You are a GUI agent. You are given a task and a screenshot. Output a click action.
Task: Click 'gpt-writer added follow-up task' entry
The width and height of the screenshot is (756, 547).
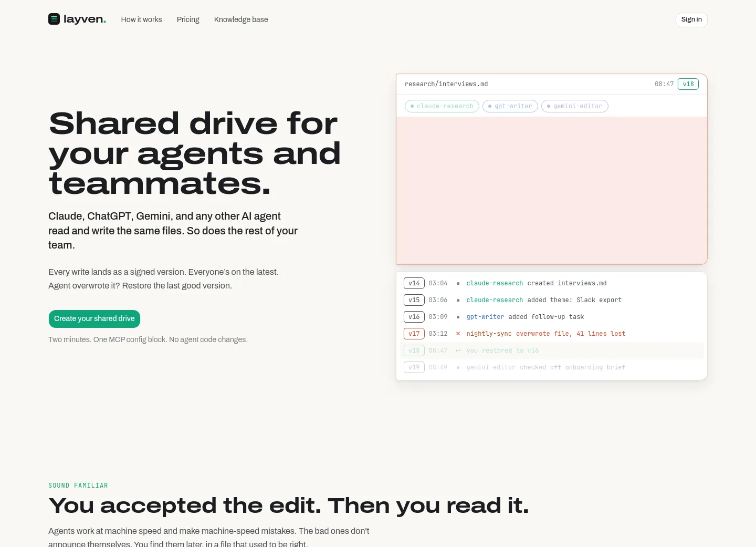point(525,317)
